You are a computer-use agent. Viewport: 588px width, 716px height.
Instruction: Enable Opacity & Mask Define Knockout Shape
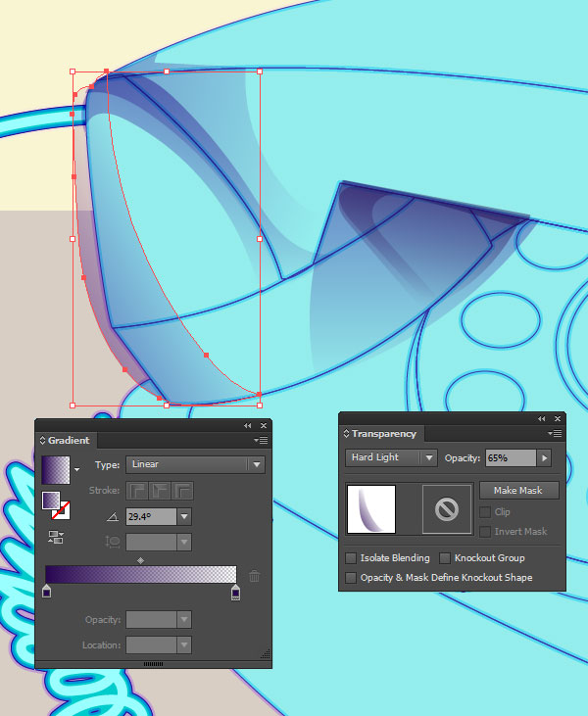click(351, 578)
